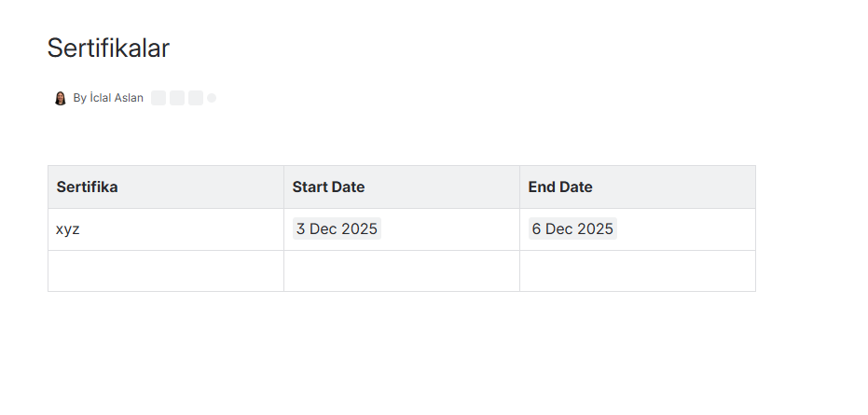Click the empty cell under 6 Dec 2025
This screenshot has width=868, height=415.
[638, 271]
